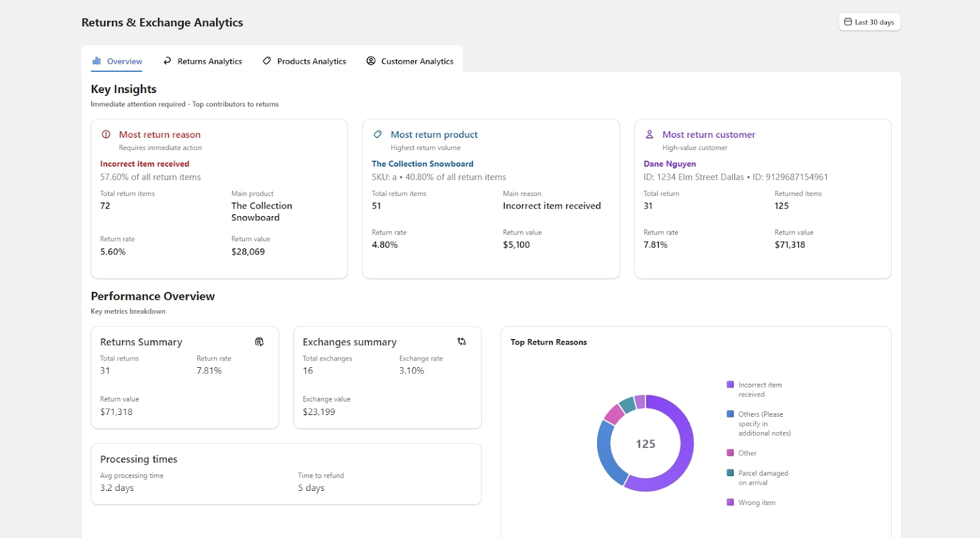
Task: Click the 3.2 days avg processing time
Action: (117, 488)
